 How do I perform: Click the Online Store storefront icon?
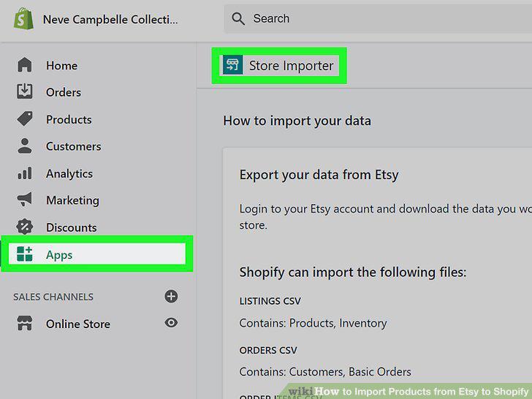(24, 323)
